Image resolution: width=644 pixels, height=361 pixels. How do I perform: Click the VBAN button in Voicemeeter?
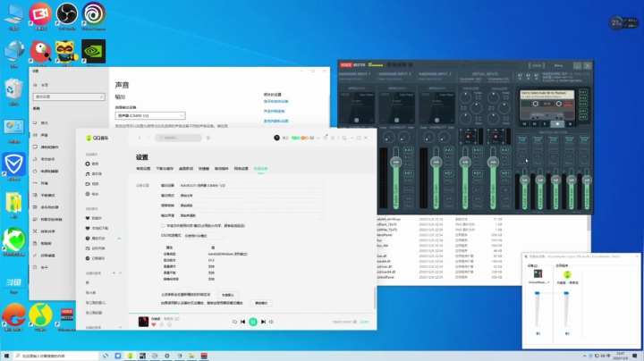(537, 65)
